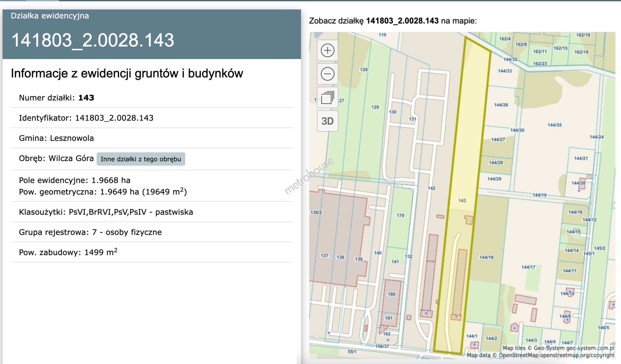Click 'Inne działki z tego obrębu' button
621x364 pixels.
pos(141,159)
